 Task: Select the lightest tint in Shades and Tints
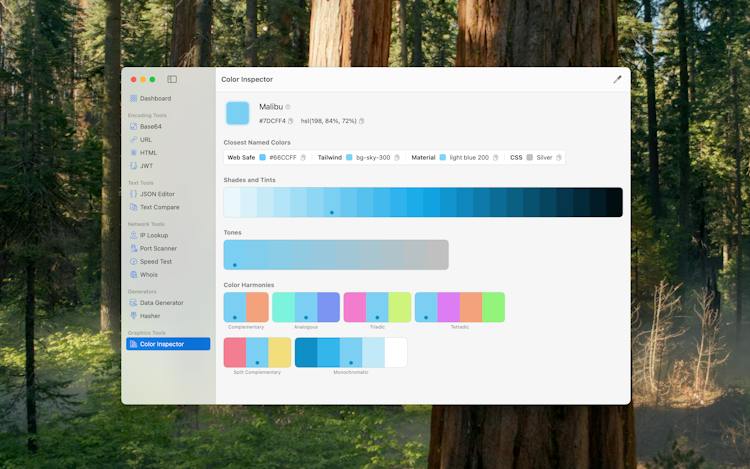[x=232, y=202]
